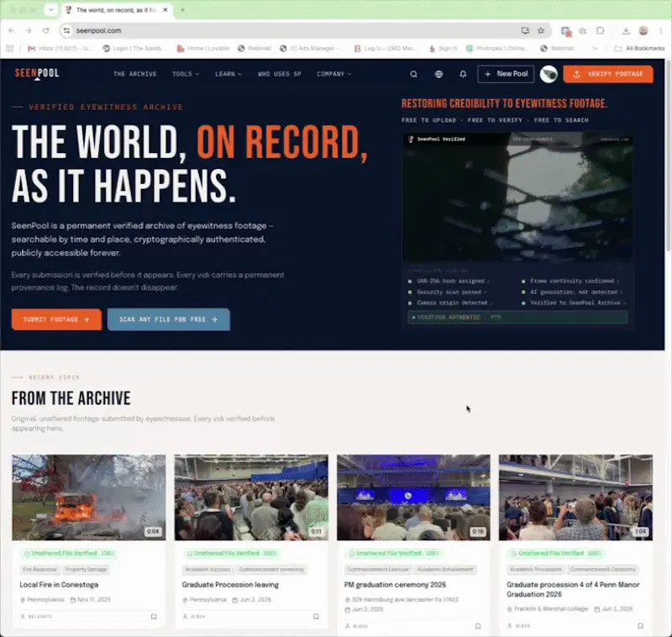
Task: Open the profile avatar in Chrome toolbar
Action: pyautogui.click(x=643, y=30)
